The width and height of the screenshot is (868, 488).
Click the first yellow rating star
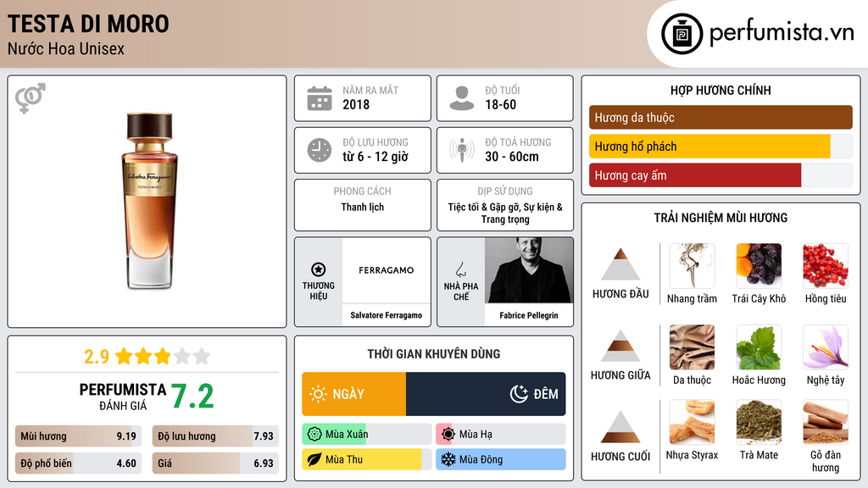click(124, 356)
